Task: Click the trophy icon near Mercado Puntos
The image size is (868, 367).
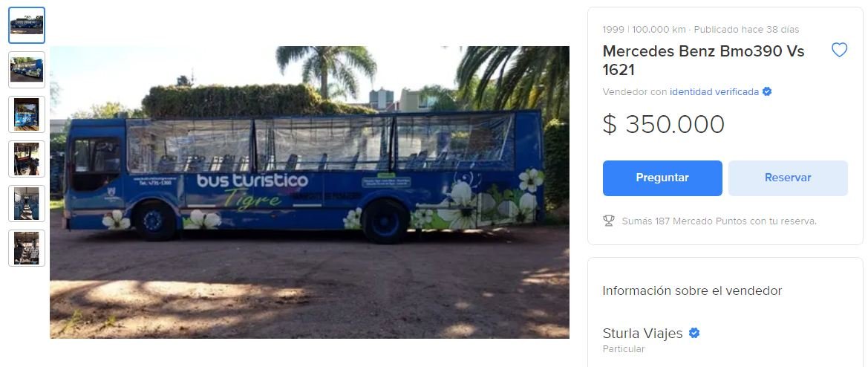Action: tap(609, 221)
